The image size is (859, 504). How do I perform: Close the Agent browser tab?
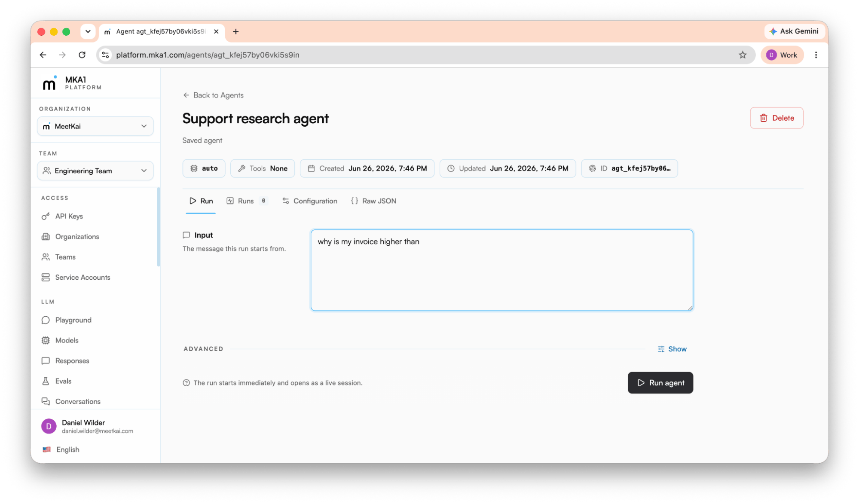216,31
